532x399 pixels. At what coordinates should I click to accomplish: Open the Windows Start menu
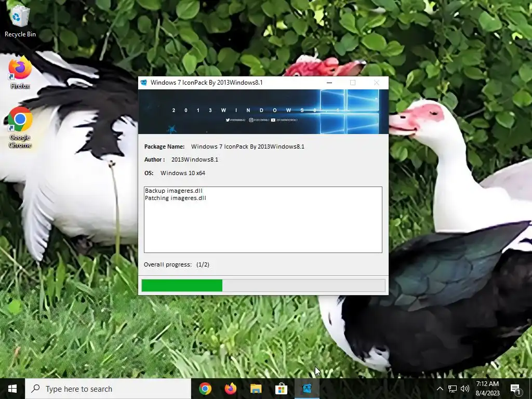pyautogui.click(x=12, y=389)
